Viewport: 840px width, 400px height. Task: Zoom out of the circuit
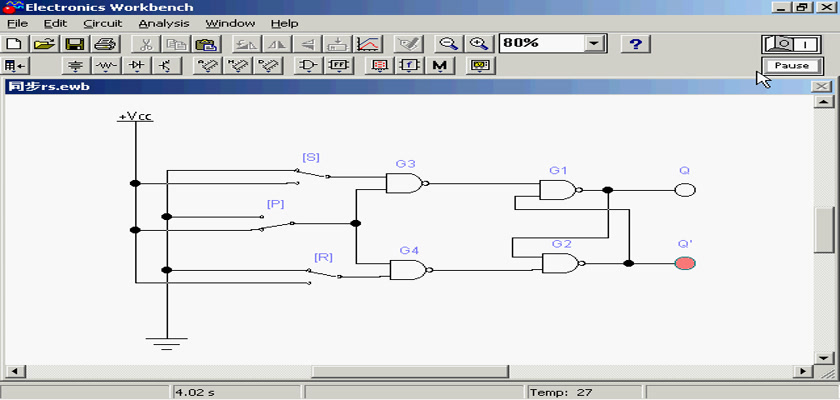[x=448, y=44]
